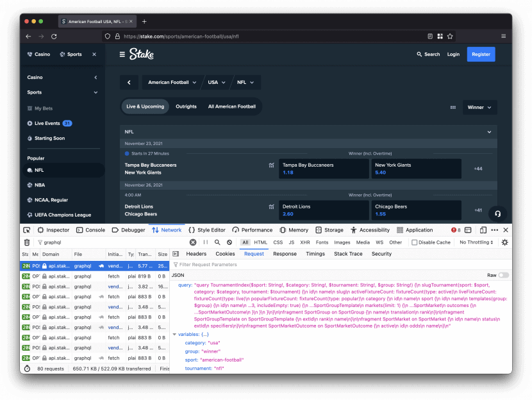Screen dimensions: 532x400
Task: Toggle responsive design mode icon
Action: [x=483, y=230]
